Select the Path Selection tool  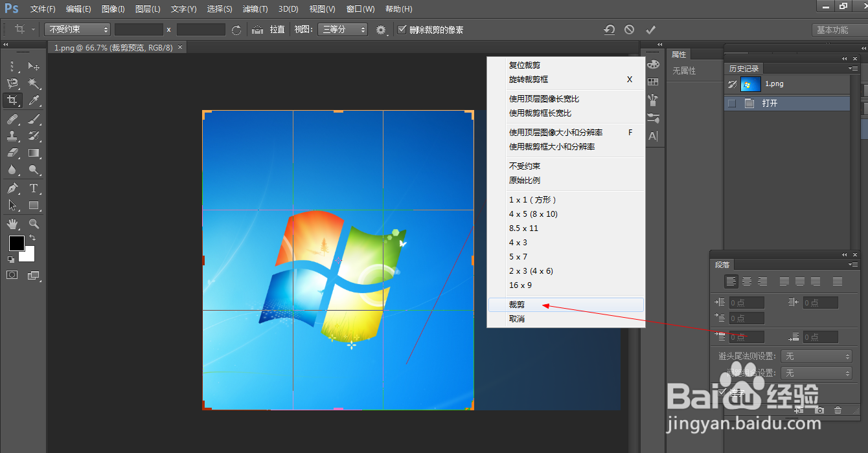(x=12, y=205)
